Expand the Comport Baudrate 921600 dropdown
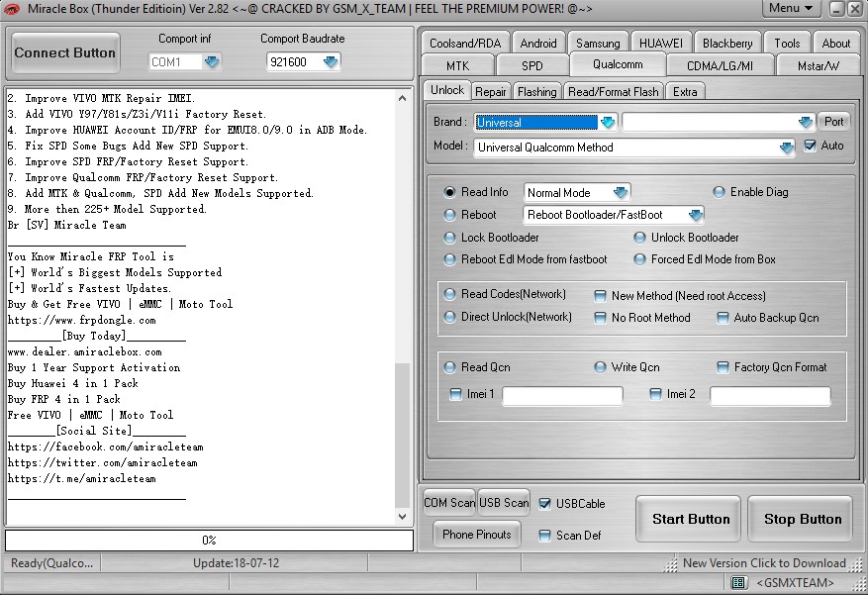The image size is (868, 595). [x=331, y=61]
